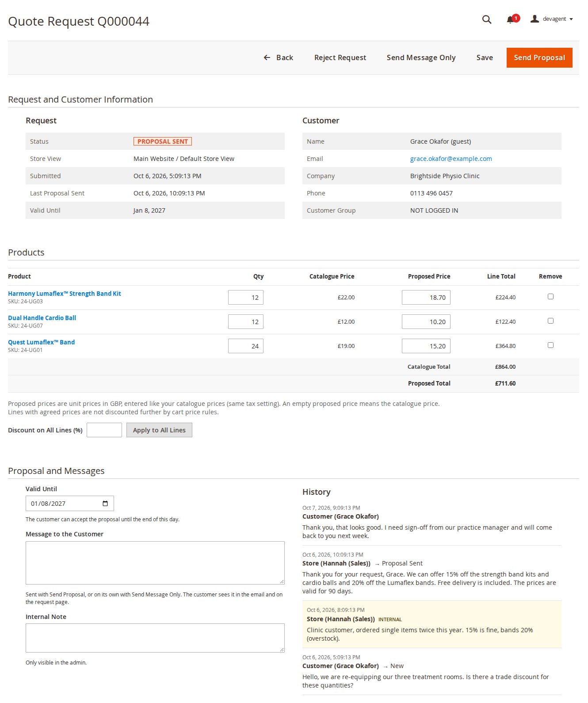Open Quest Lumaflex Band product link
Screen dimensions: 588x703
(x=41, y=342)
